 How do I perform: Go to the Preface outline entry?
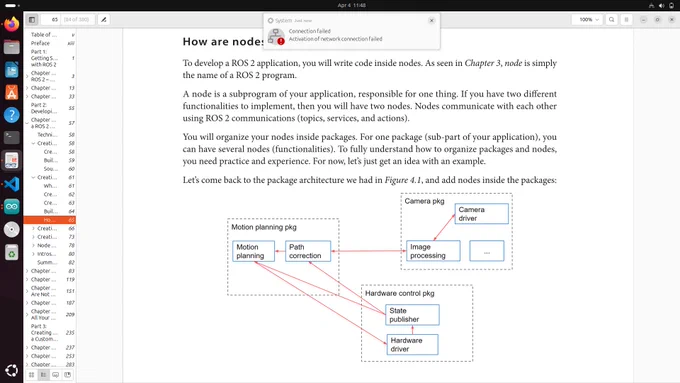click(50, 43)
